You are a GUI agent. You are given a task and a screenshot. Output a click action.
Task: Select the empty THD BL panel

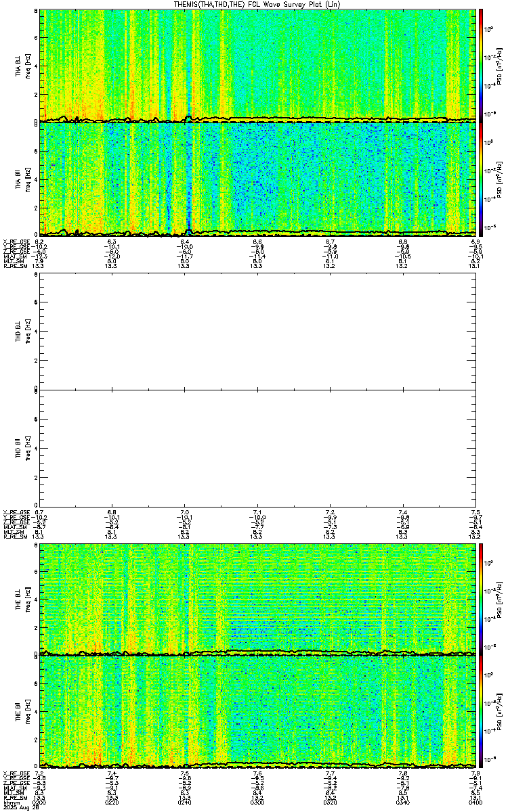pos(257,333)
